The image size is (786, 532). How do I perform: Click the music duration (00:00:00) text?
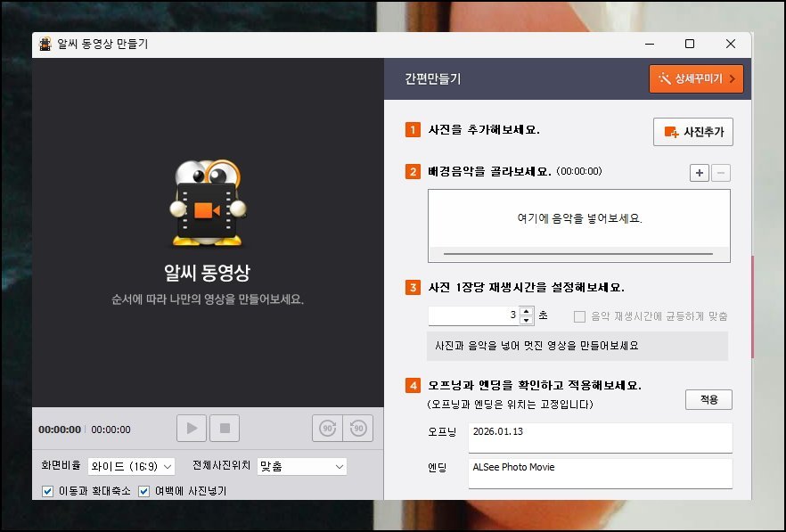click(x=579, y=171)
